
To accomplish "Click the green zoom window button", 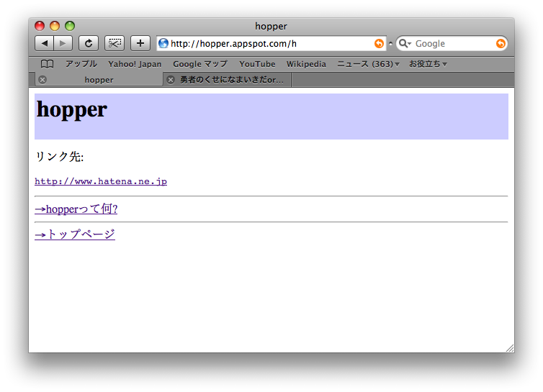I will pos(70,26).
